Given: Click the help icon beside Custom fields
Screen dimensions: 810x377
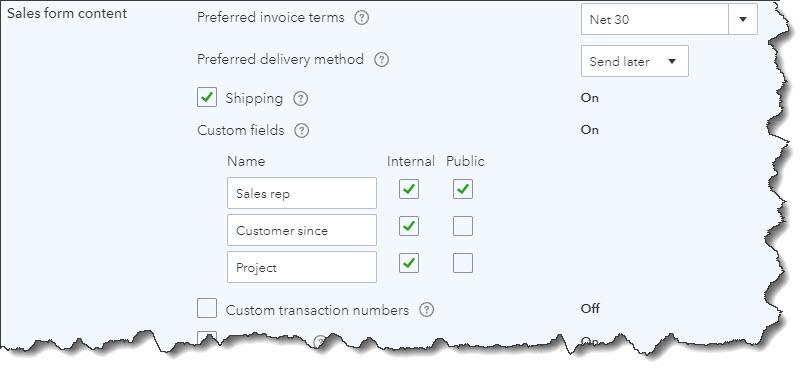Looking at the screenshot, I should click(x=302, y=131).
